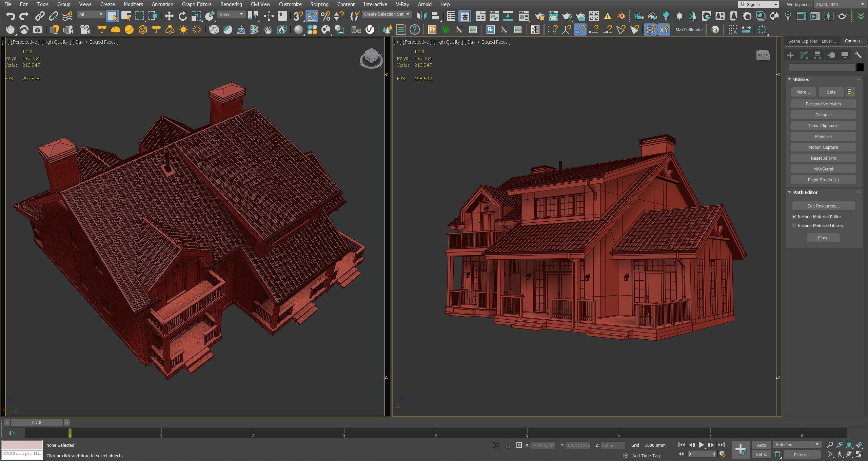Screen dimensions: 868x461
Task: Select the Move transform tool
Action: coord(169,16)
